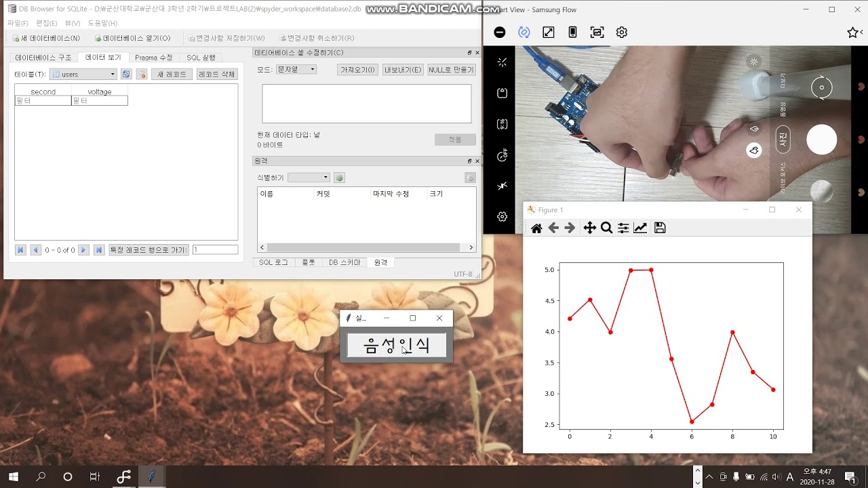The height and width of the screenshot is (488, 868).
Task: Click the Do not disturb icon in Samsung Flow
Action: [x=500, y=33]
